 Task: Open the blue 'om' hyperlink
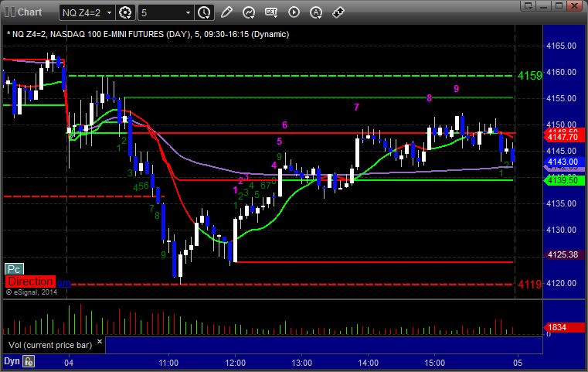(x=63, y=282)
